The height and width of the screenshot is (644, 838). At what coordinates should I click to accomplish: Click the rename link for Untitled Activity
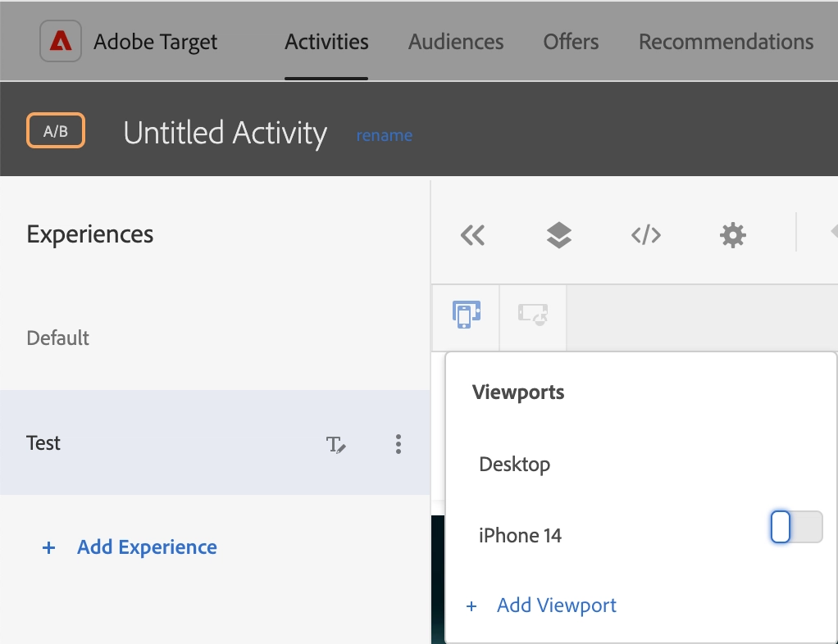[x=385, y=135]
